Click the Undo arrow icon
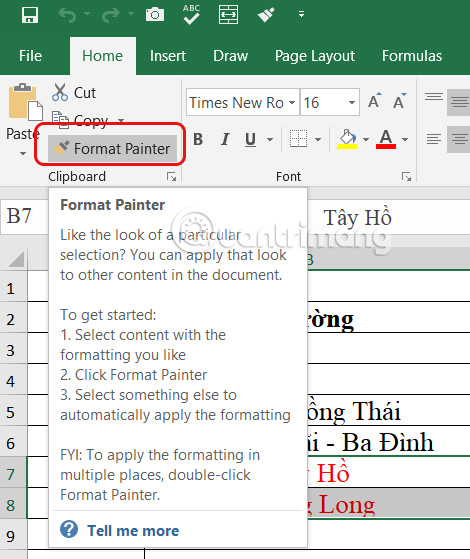470x559 pixels. [67, 15]
